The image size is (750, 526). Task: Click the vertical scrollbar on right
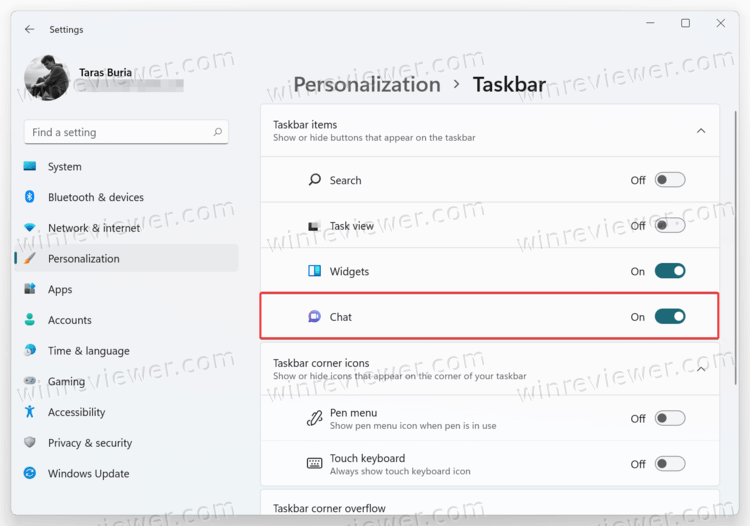click(736, 247)
